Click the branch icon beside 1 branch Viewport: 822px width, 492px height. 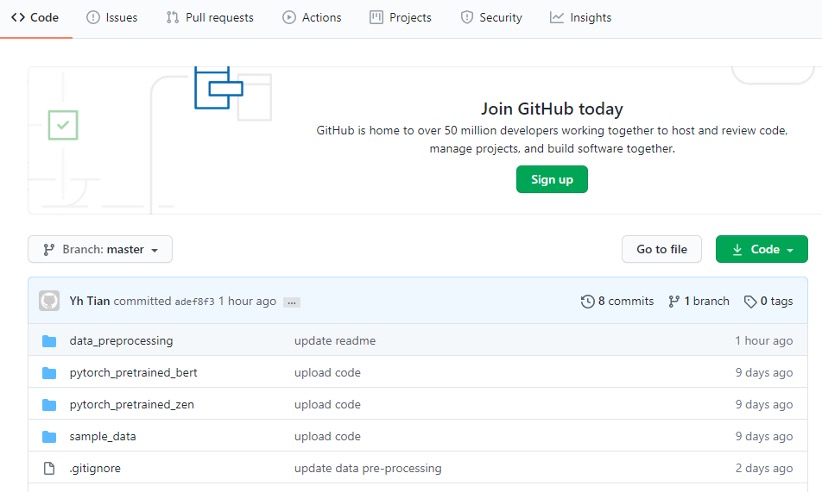point(674,301)
